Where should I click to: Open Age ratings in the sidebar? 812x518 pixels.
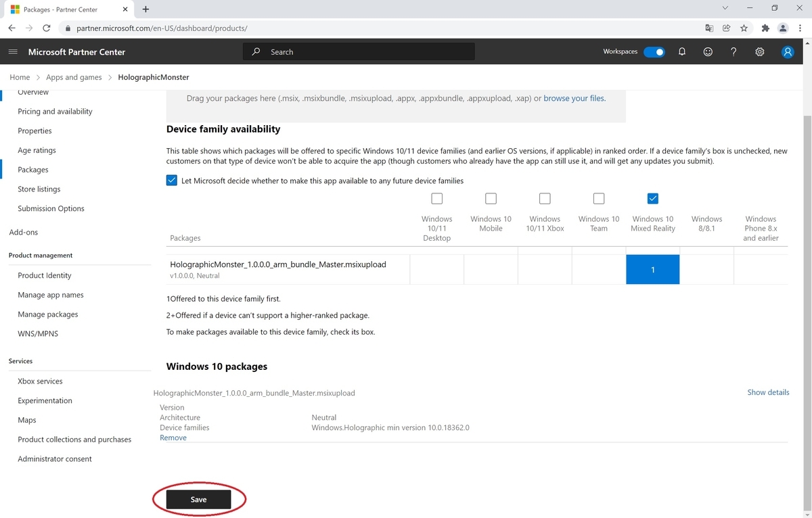[x=37, y=150]
